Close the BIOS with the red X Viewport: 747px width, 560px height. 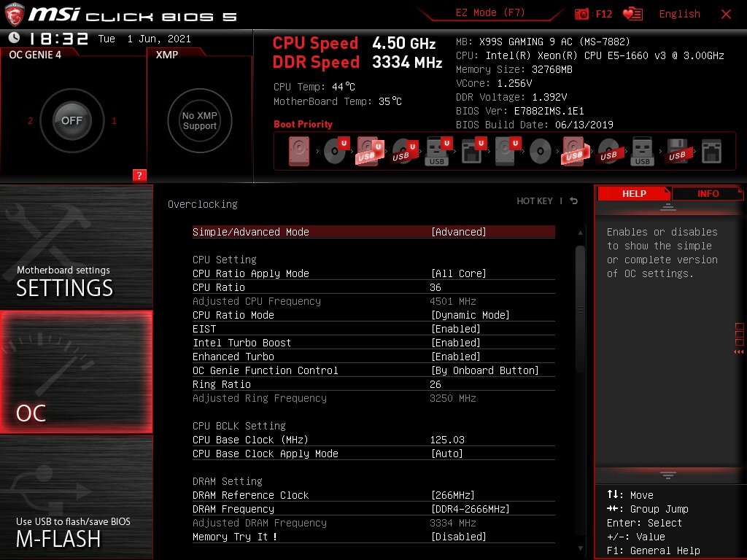click(726, 14)
